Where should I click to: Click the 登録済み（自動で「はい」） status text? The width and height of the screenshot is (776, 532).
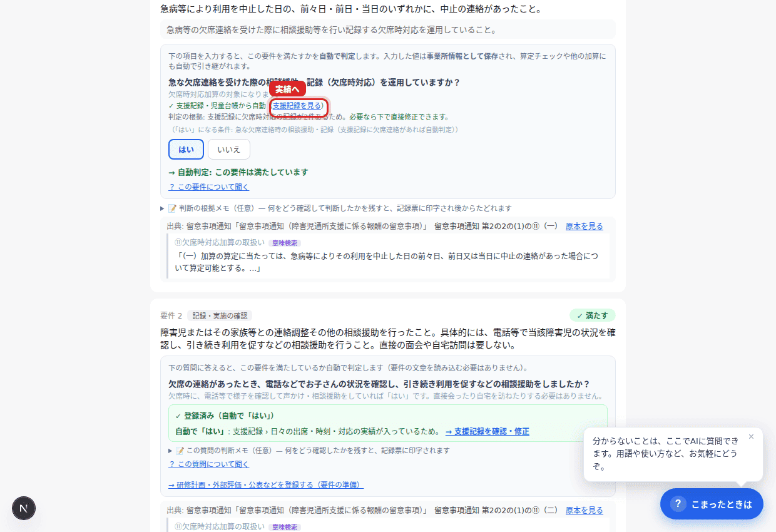pyautogui.click(x=225, y=416)
